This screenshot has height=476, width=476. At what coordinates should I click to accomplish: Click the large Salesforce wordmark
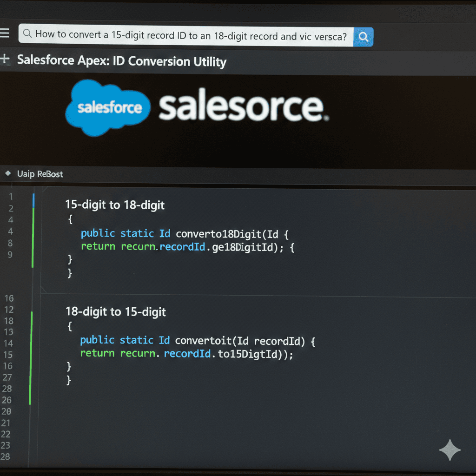[x=242, y=107]
